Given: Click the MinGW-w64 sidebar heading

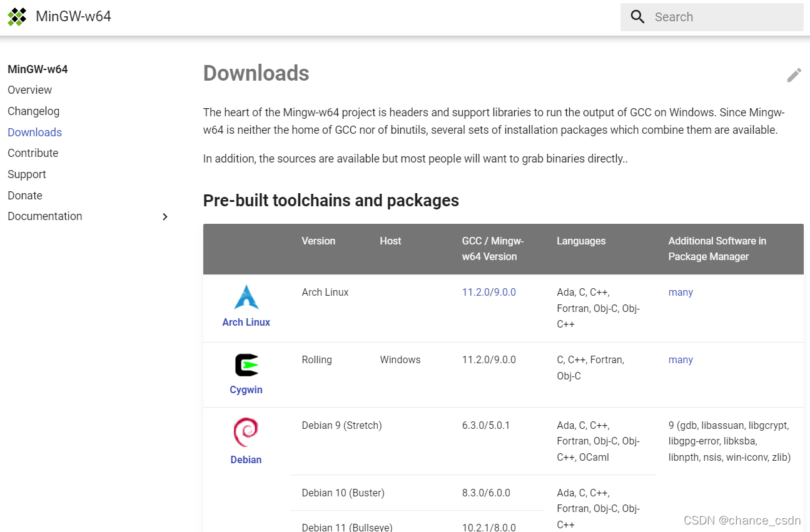Looking at the screenshot, I should point(38,69).
